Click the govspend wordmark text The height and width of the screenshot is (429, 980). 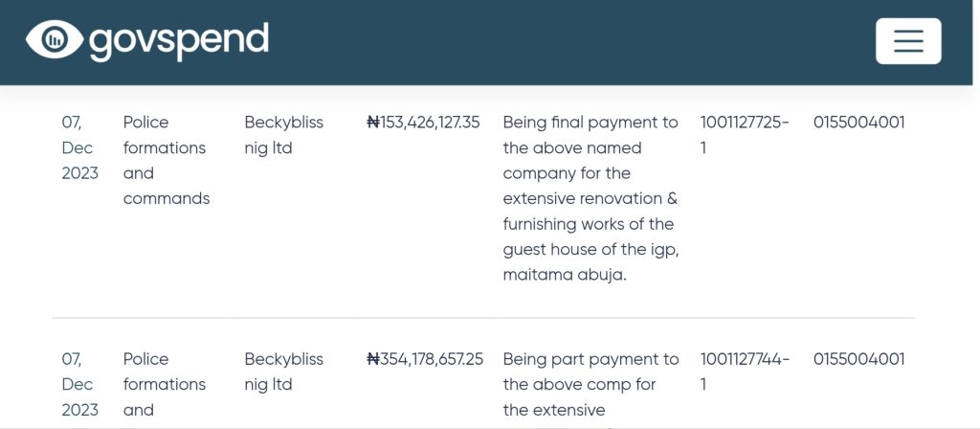[x=179, y=41]
